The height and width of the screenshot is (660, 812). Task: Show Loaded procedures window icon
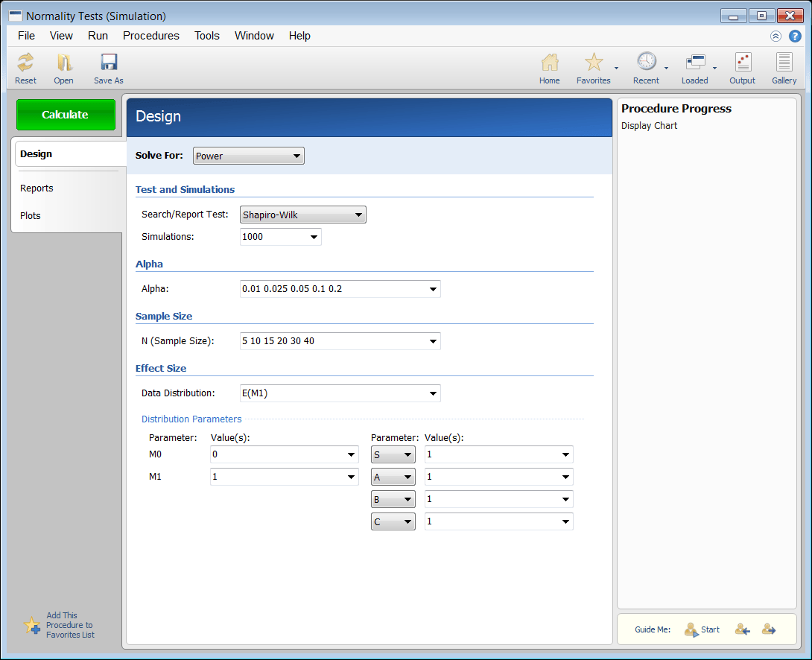point(695,63)
